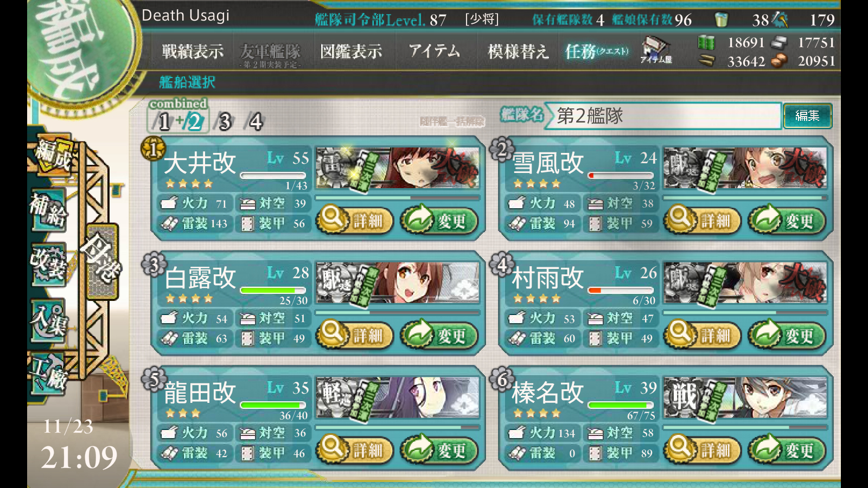Switch to combined fleet tab 2
Image resolution: width=868 pixels, height=488 pixels.
[x=194, y=121]
